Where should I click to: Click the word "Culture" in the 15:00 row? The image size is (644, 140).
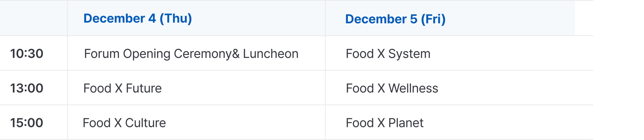[x=145, y=123]
